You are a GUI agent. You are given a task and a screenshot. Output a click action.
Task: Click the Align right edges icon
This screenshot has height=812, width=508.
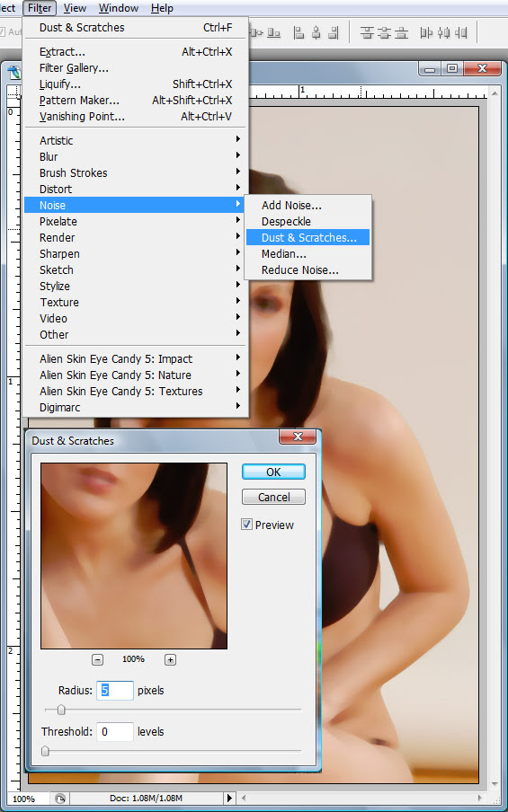(333, 33)
